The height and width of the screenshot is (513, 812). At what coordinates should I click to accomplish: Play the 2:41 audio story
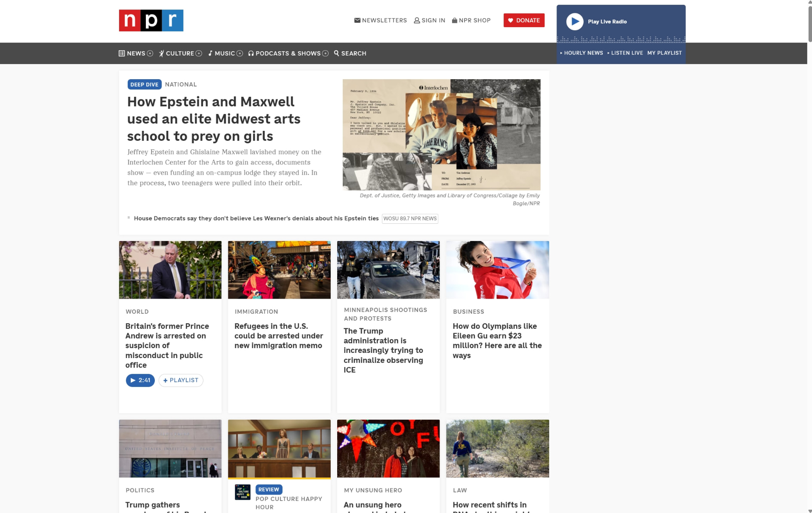tap(140, 380)
